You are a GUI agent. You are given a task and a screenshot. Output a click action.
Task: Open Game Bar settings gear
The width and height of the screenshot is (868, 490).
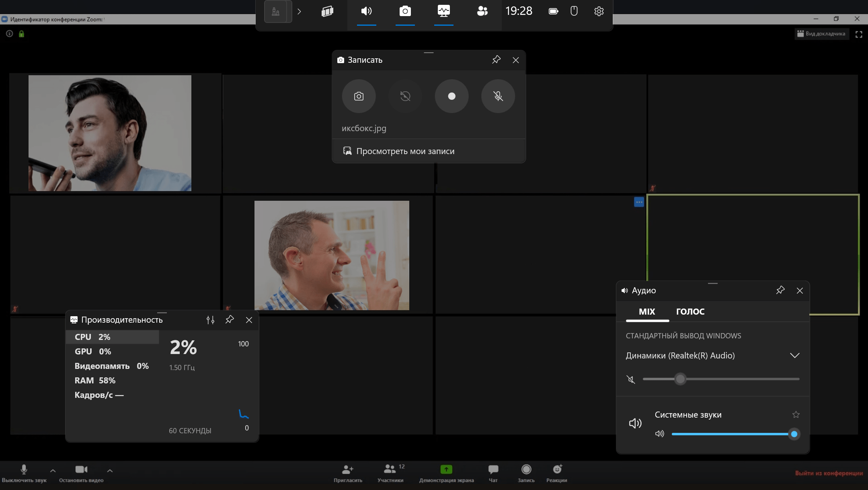599,11
